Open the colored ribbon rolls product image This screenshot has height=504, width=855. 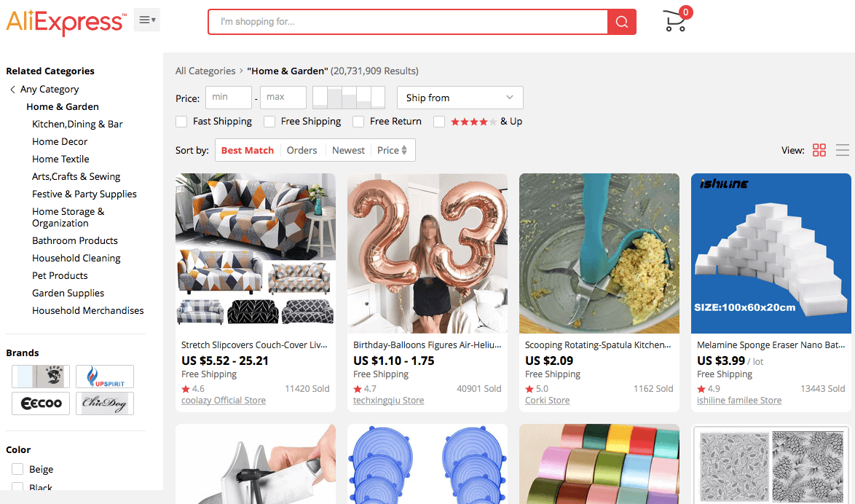pos(599,464)
